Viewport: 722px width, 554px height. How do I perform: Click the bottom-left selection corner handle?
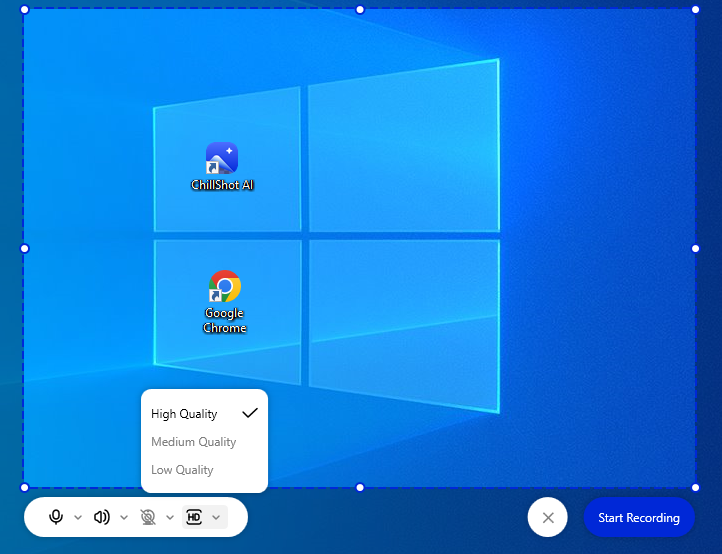[x=24, y=487]
